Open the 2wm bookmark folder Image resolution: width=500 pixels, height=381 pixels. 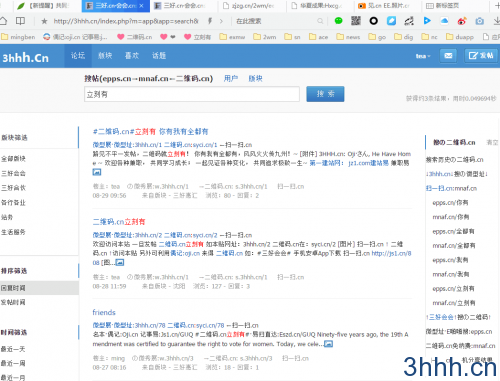click(x=265, y=37)
